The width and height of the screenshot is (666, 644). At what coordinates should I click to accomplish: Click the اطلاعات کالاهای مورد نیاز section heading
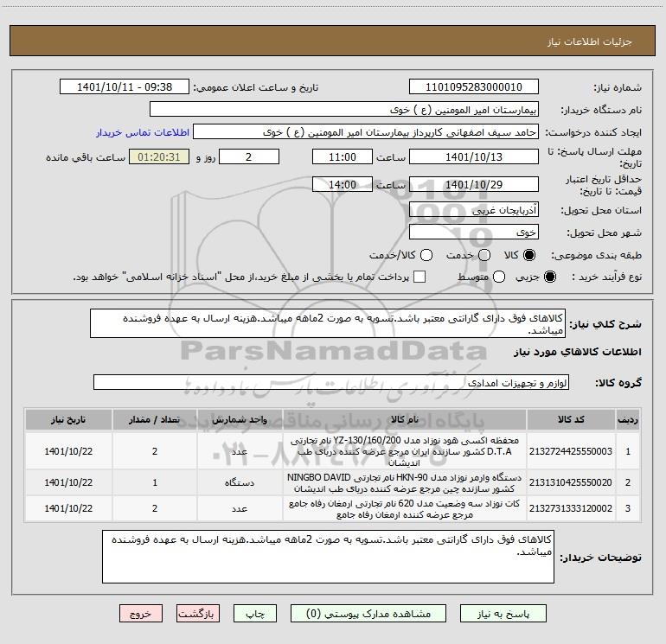click(x=578, y=352)
